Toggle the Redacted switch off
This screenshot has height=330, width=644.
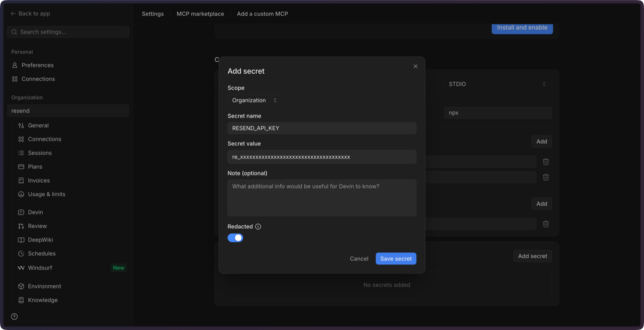235,238
